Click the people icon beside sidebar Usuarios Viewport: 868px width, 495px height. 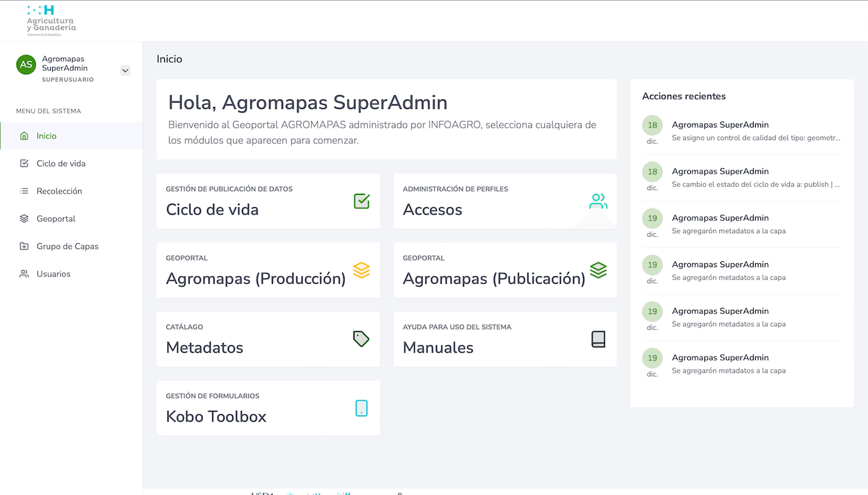click(24, 274)
